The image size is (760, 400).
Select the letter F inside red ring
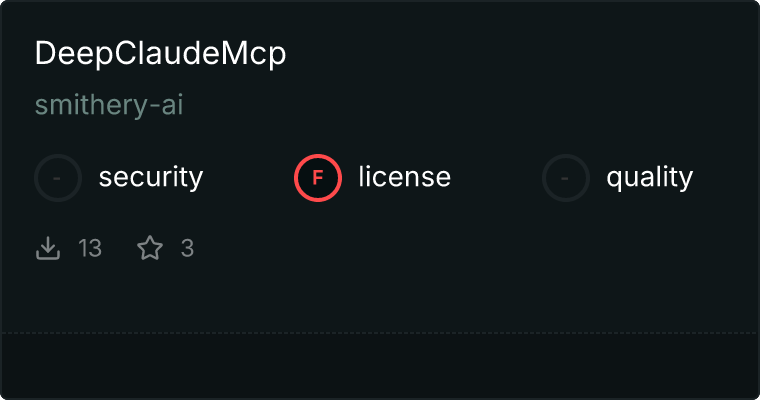(318, 178)
